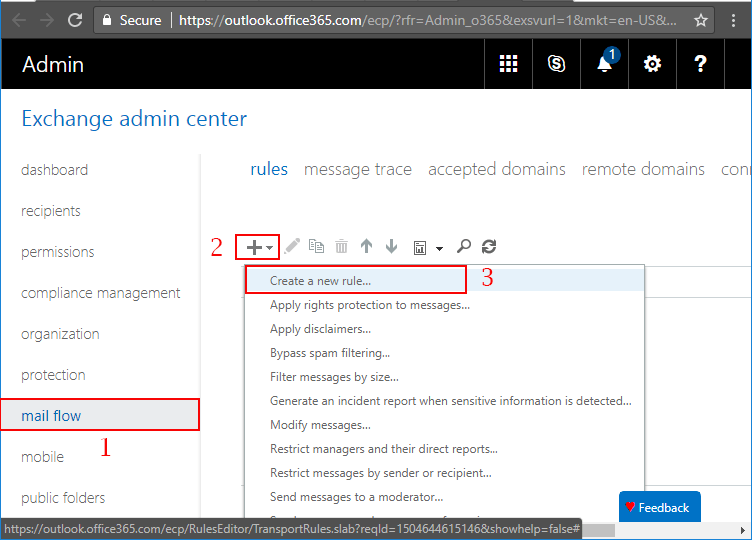Image resolution: width=752 pixels, height=540 pixels.
Task: Click the help question mark icon
Action: (x=700, y=64)
